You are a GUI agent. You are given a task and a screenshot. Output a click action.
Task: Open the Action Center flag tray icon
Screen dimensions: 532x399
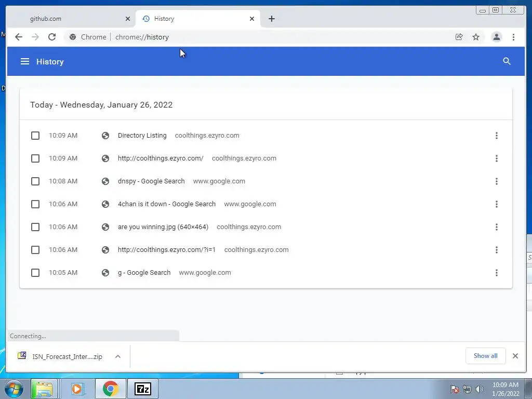(455, 389)
